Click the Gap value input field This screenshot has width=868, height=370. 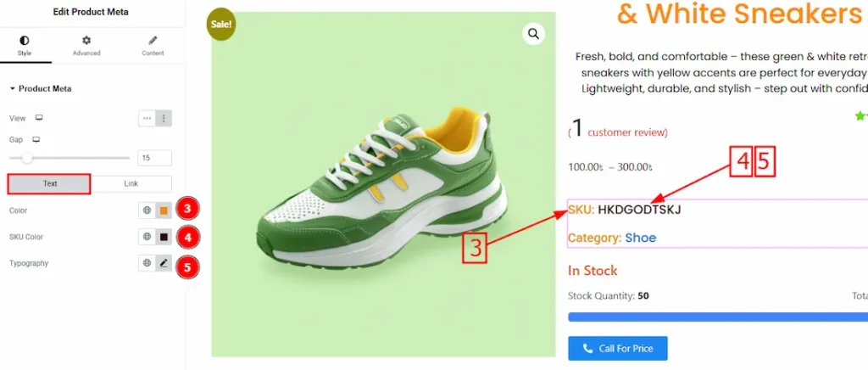[156, 158]
